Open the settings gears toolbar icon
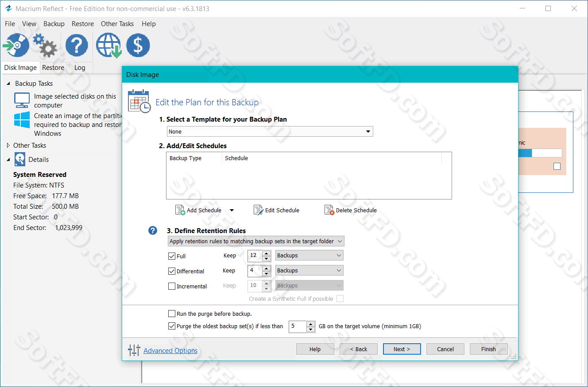 tap(45, 45)
